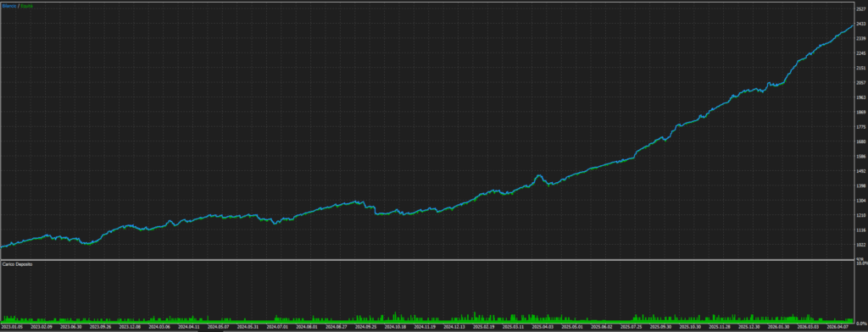This screenshot has width=868, height=332.
Task: Click the 2024.05.07 date label
Action: click(x=220, y=327)
